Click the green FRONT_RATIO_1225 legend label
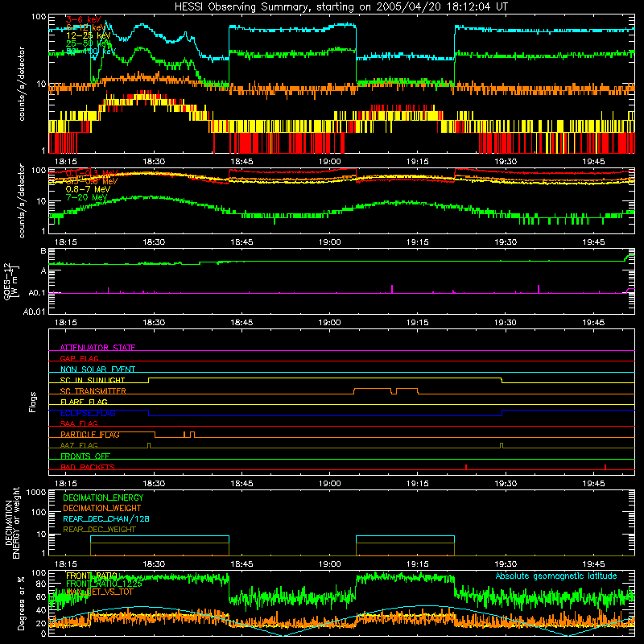 (x=104, y=584)
